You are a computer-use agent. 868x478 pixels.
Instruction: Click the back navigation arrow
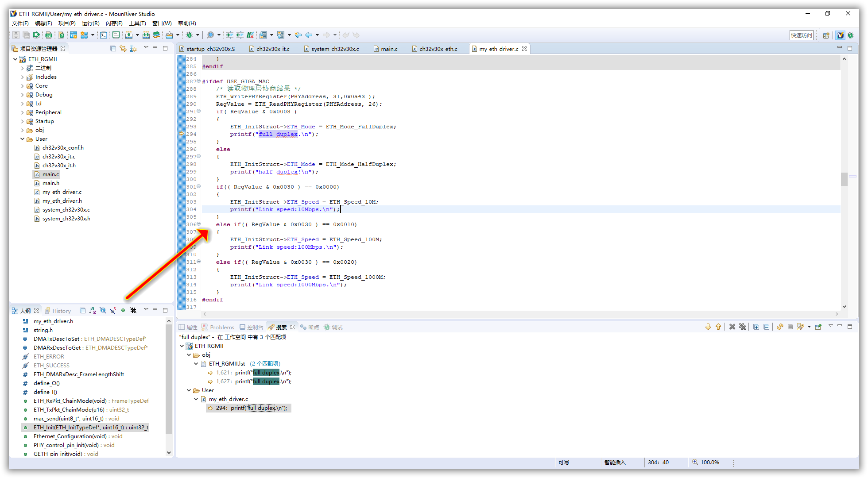[x=309, y=35]
